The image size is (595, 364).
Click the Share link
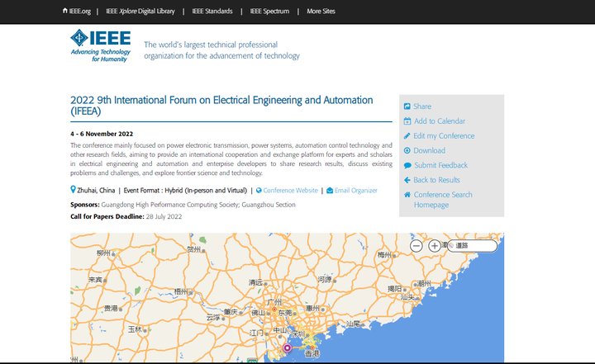422,106
